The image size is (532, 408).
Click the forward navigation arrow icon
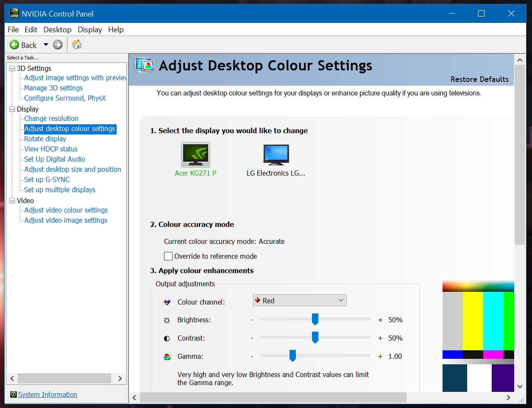[58, 45]
